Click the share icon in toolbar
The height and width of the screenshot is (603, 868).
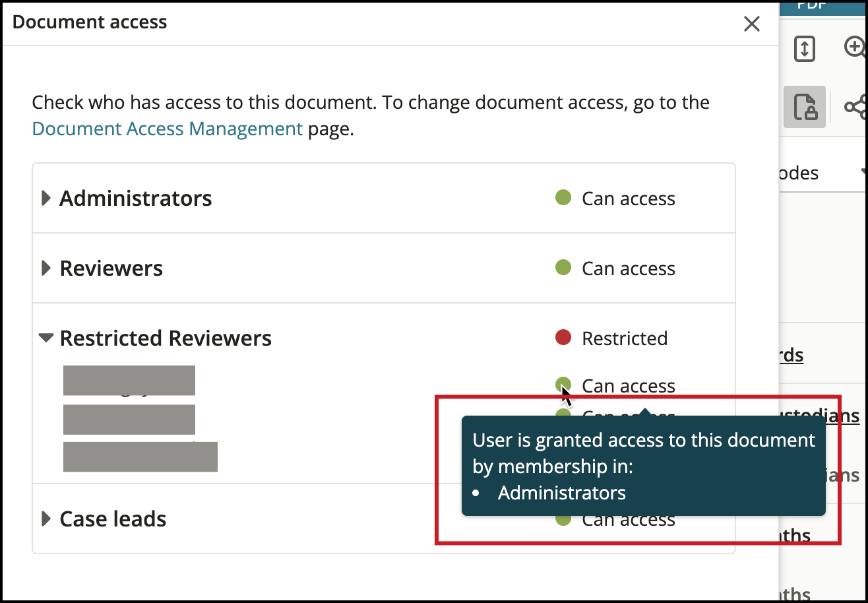click(x=855, y=107)
